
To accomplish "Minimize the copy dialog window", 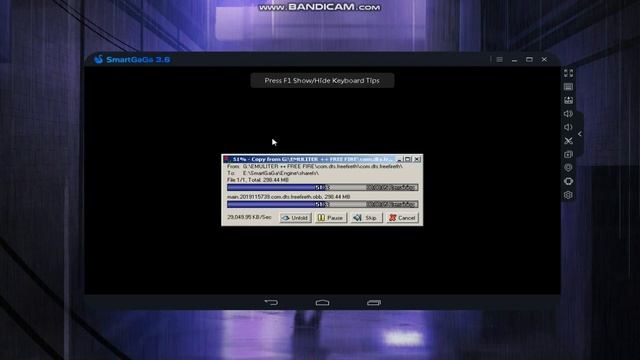I will [400, 159].
